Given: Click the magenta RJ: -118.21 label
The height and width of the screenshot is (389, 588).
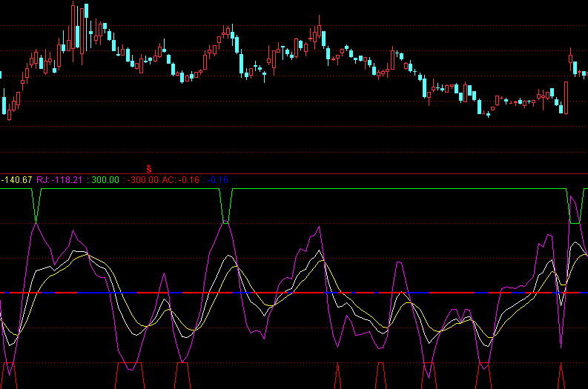Looking at the screenshot, I should tap(61, 180).
